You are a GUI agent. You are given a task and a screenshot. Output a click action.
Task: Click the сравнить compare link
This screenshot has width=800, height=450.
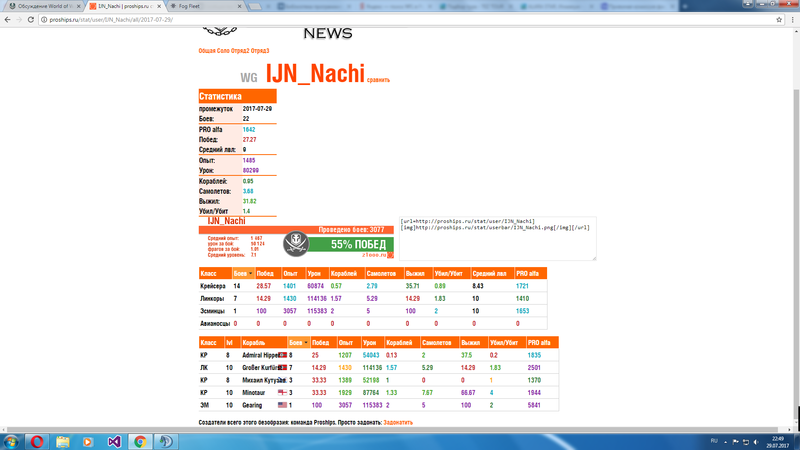click(x=378, y=80)
